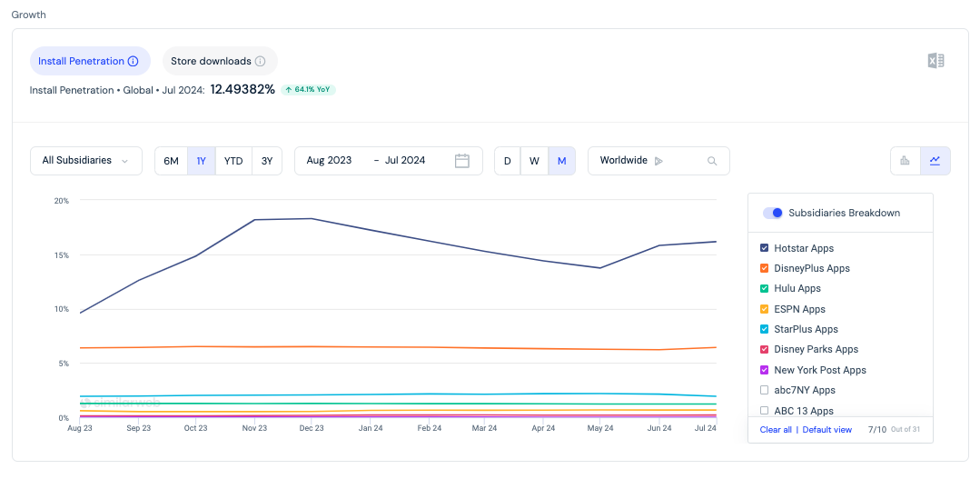Turn off the Subsidiaries Breakdown toggle
The height and width of the screenshot is (479, 980).
pyautogui.click(x=773, y=213)
